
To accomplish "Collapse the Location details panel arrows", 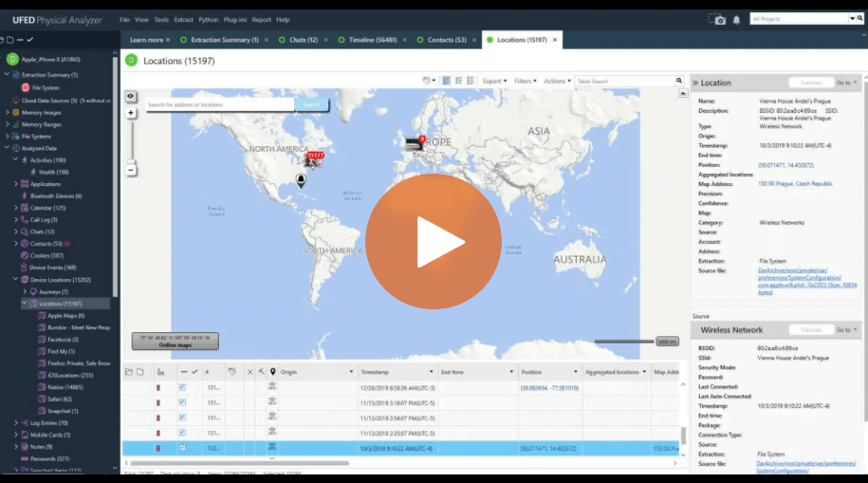I will coord(695,83).
